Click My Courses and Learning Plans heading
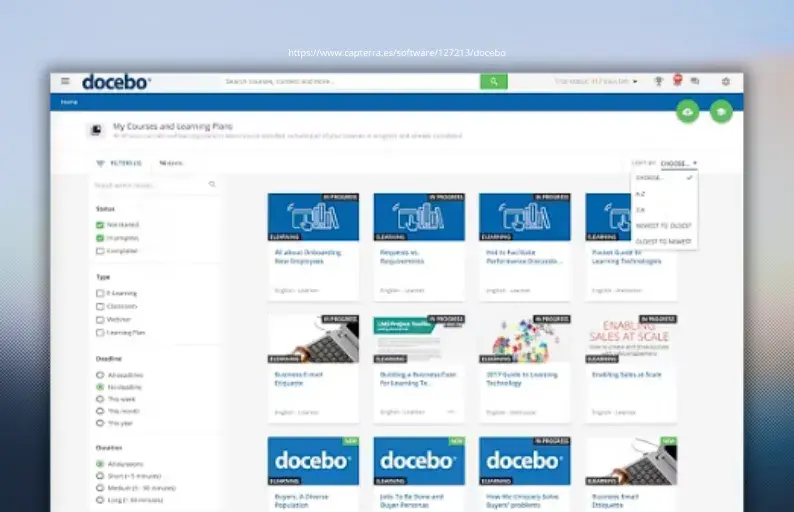794x512 pixels. coord(173,126)
